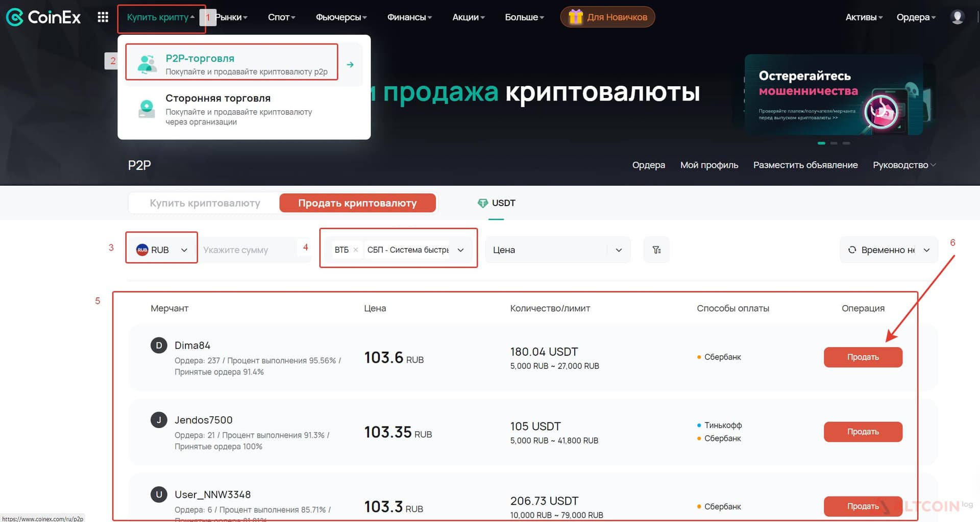Open the Ордера header dropdown
Viewport: 980px width, 522px height.
point(916,17)
